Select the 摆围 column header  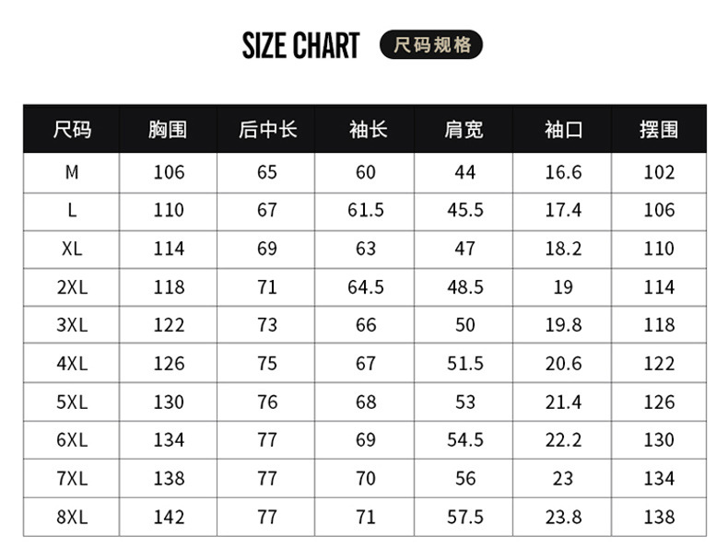pyautogui.click(x=659, y=130)
